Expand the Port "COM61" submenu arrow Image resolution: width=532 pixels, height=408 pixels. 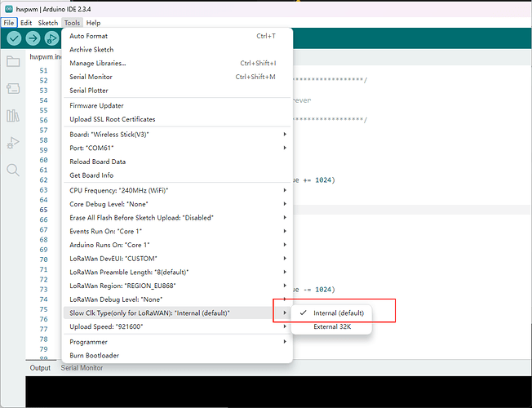click(285, 148)
